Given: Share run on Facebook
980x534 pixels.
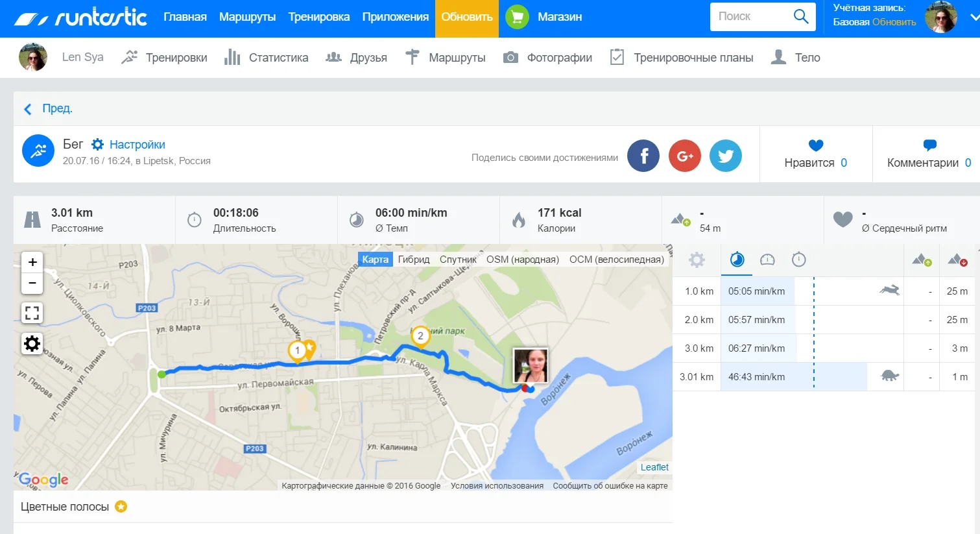Looking at the screenshot, I should coord(643,156).
